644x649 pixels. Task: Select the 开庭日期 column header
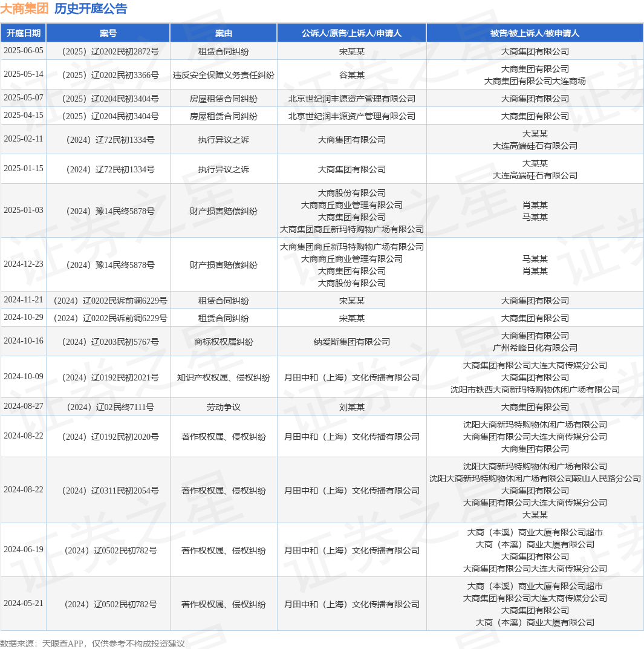24,33
